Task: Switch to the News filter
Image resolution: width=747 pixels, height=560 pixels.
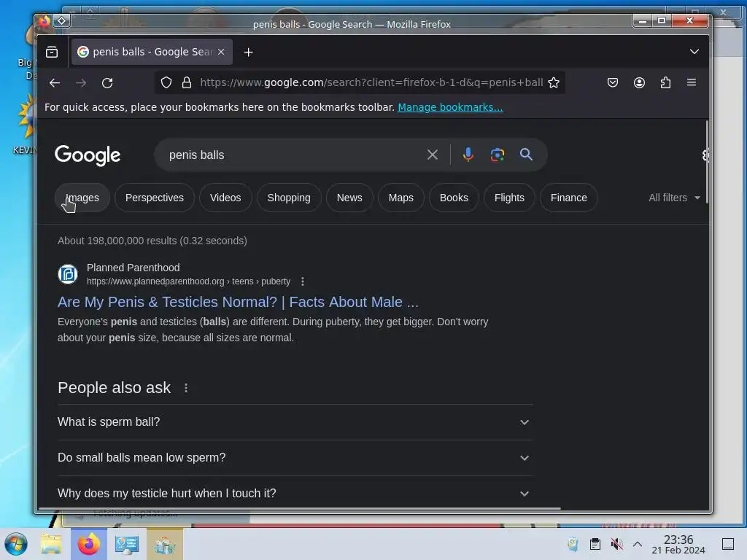Action: point(349,198)
